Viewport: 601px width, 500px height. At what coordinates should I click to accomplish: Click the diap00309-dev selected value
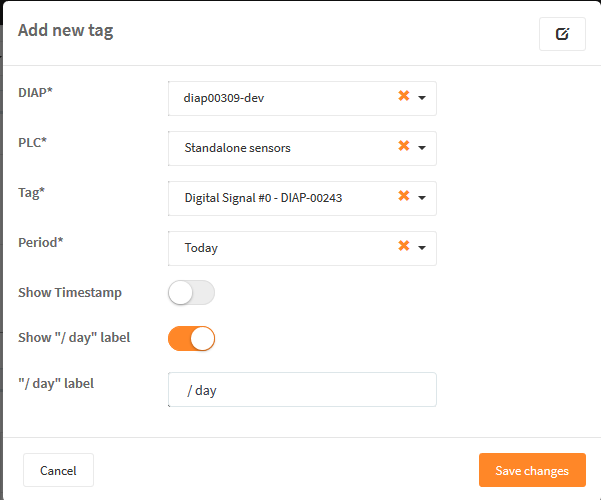tap(224, 98)
